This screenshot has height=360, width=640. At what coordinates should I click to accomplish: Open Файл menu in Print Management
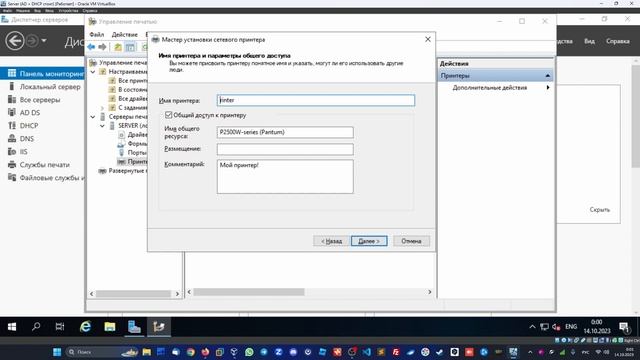97,35
